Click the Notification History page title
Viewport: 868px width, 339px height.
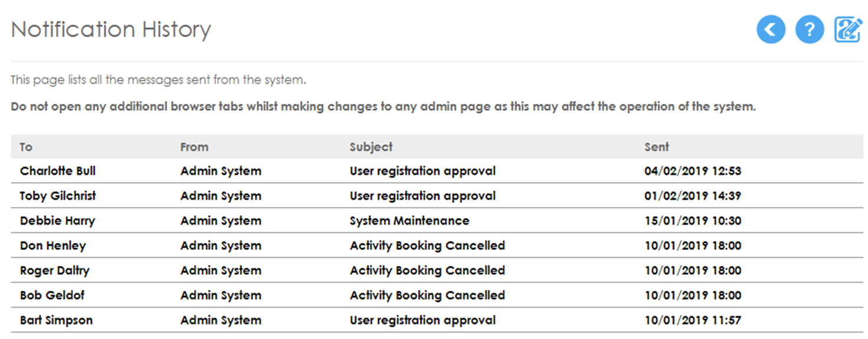111,29
